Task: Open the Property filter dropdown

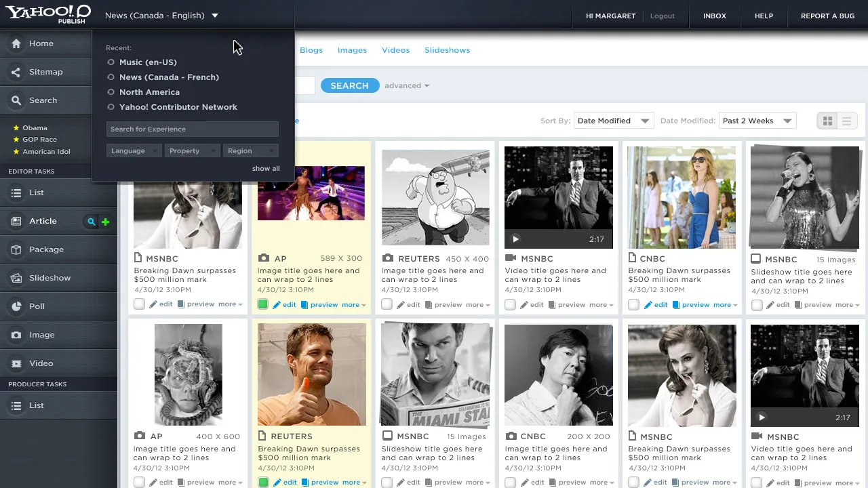Action: coord(193,151)
